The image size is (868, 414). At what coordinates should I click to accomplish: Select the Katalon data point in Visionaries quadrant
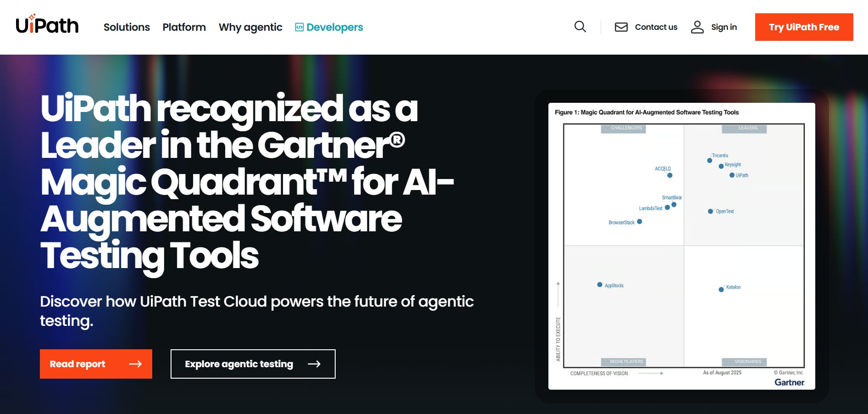(721, 290)
